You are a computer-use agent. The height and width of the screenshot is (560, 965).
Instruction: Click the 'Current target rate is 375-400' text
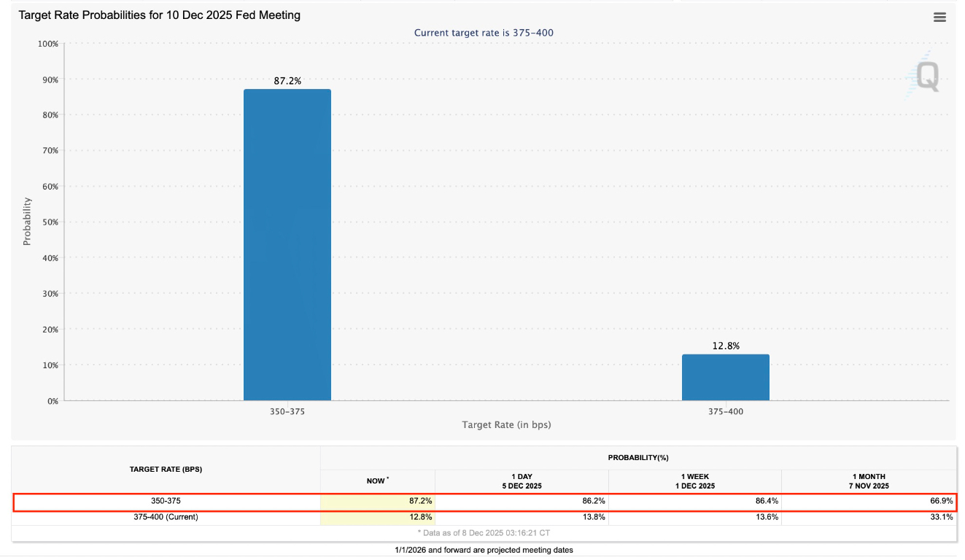click(x=484, y=33)
